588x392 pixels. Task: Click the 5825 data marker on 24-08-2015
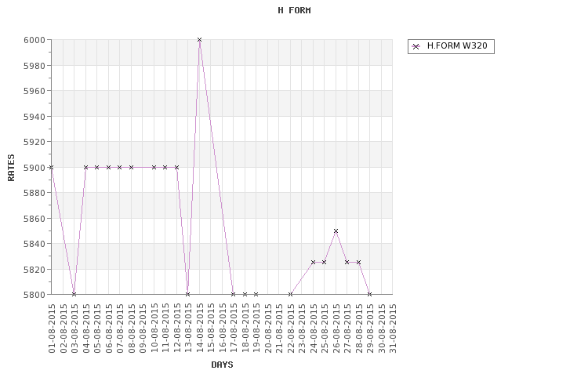pos(313,262)
